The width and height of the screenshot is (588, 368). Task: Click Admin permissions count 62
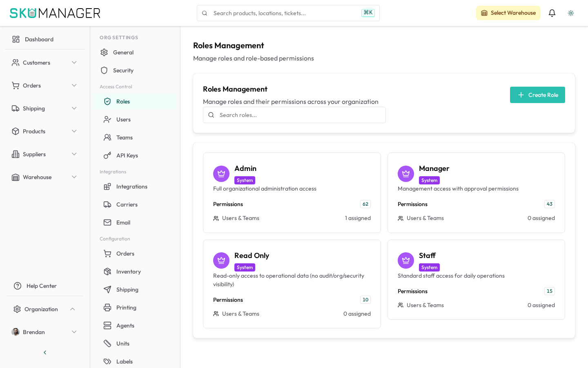coord(365,204)
